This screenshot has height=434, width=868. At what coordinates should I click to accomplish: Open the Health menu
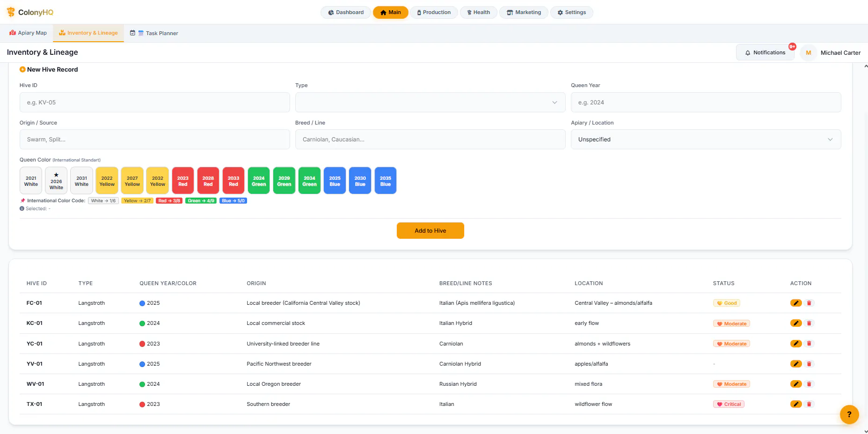[478, 13]
